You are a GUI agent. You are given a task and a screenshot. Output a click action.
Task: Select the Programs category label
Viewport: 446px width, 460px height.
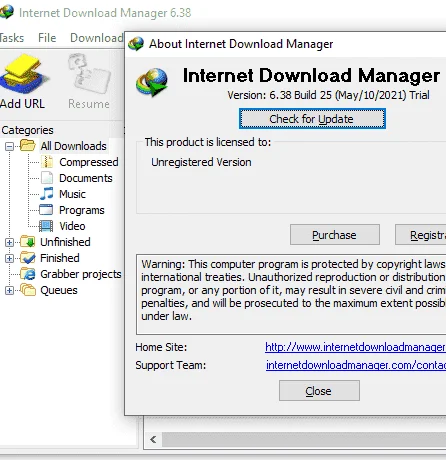(x=82, y=210)
